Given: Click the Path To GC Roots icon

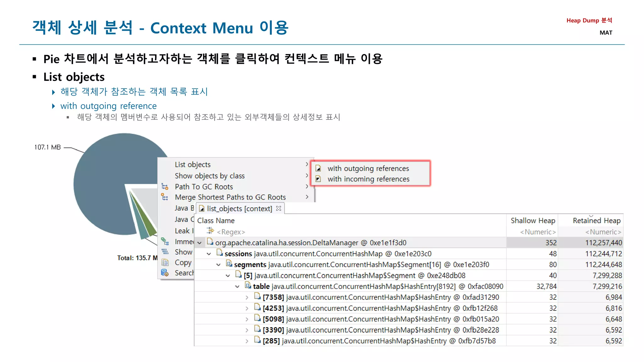Looking at the screenshot, I should pyautogui.click(x=165, y=187).
